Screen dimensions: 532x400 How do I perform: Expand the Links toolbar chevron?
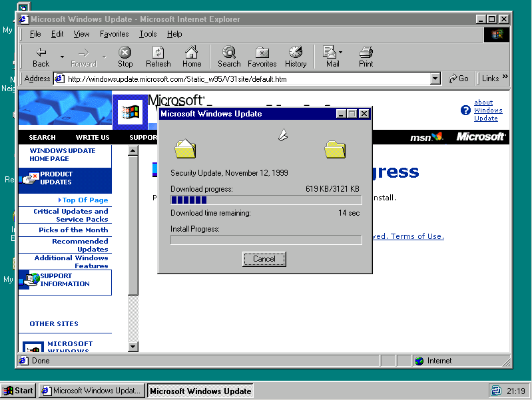505,77
